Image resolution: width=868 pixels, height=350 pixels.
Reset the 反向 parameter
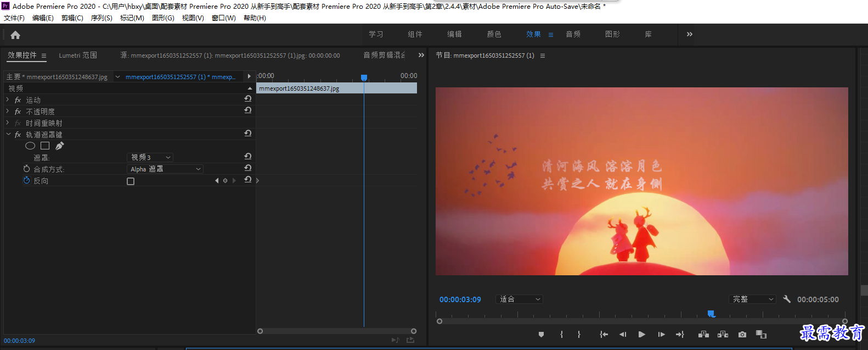pyautogui.click(x=248, y=180)
